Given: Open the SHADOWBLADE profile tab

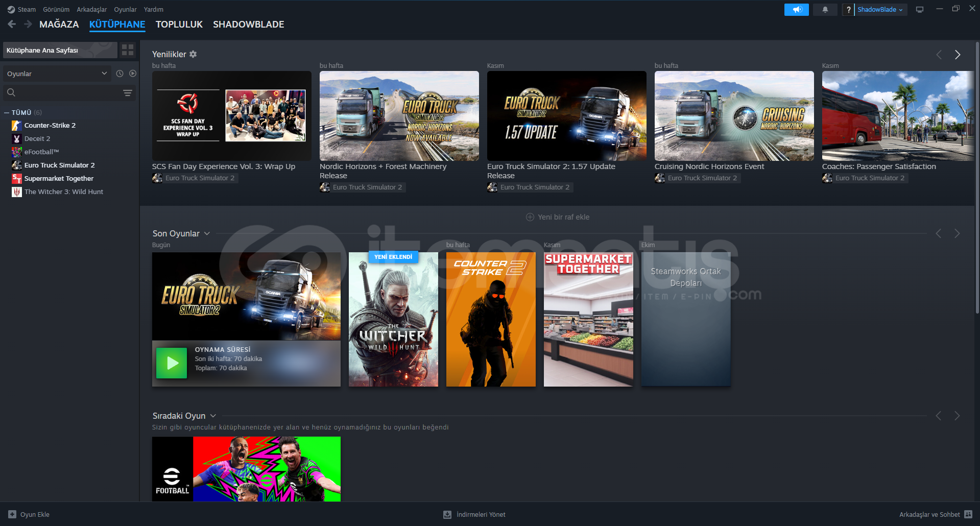Looking at the screenshot, I should coord(249,25).
